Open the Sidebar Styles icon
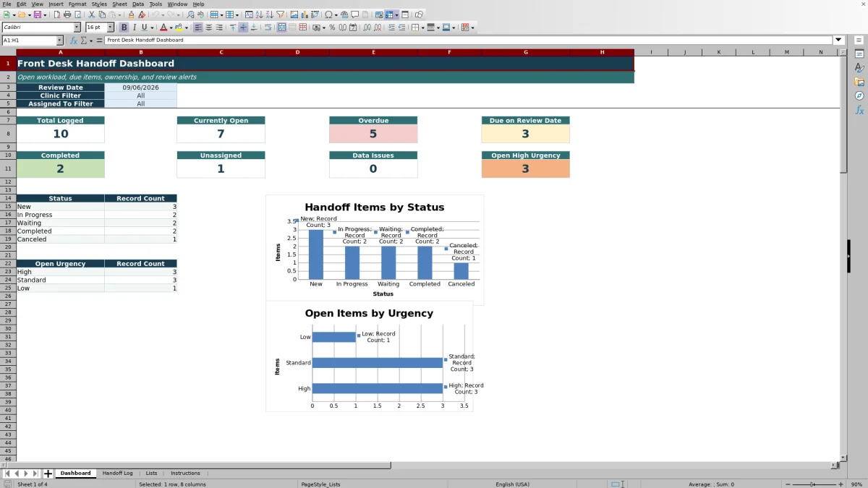The width and height of the screenshot is (868, 488). click(x=859, y=68)
